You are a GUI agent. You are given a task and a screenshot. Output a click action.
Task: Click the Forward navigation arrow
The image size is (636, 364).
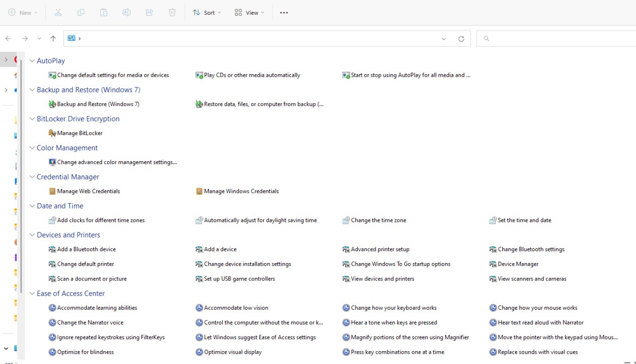pyautogui.click(x=24, y=38)
